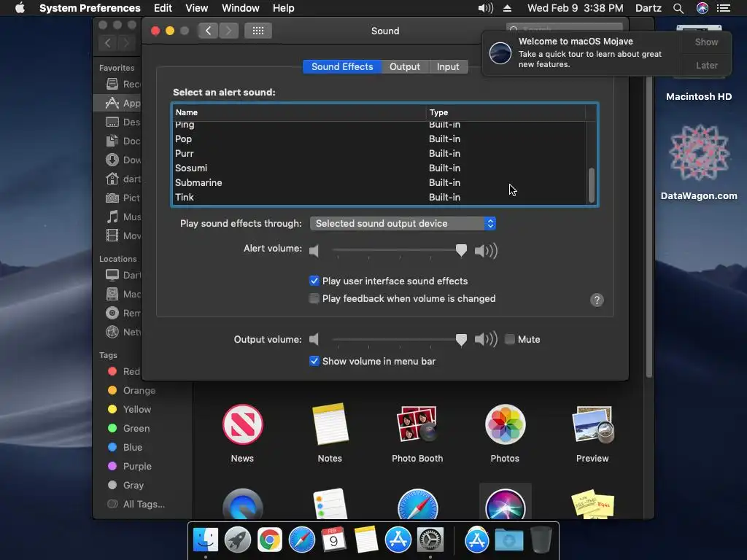Image resolution: width=747 pixels, height=560 pixels.
Task: Uncheck Show volume in menu bar
Action: (x=314, y=361)
